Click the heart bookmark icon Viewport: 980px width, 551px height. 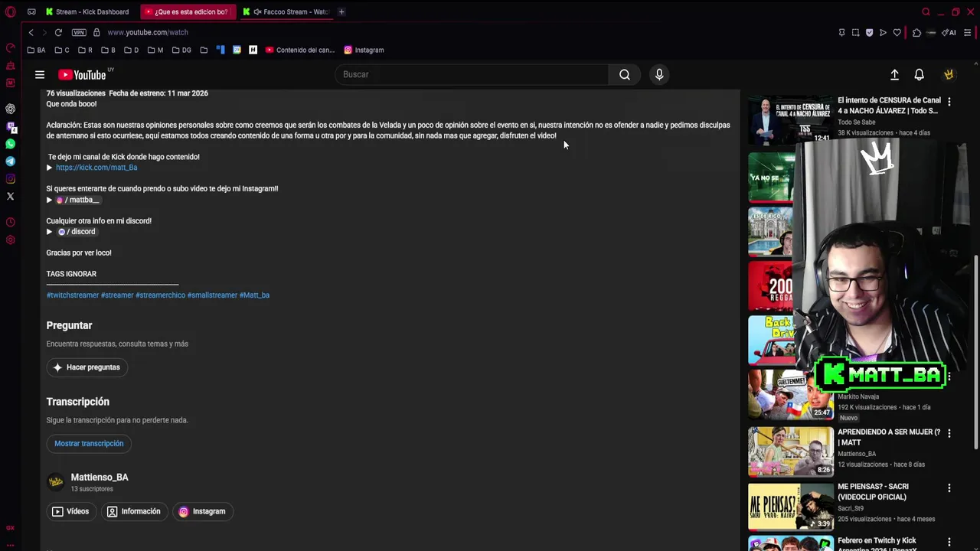[897, 32]
